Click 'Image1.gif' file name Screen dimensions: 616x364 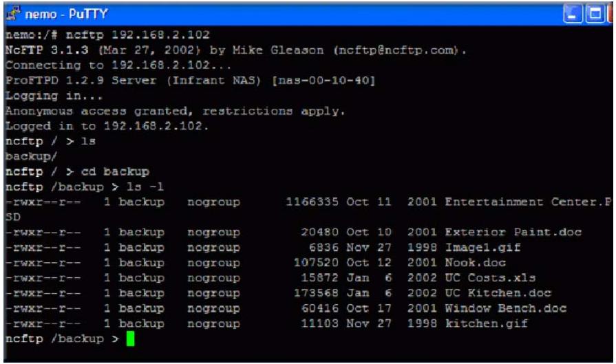tap(482, 248)
